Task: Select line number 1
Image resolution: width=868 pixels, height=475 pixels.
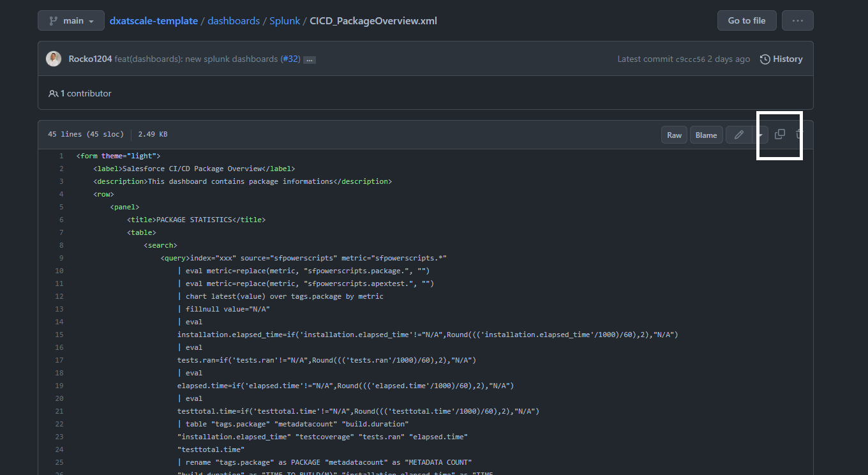Action: click(61, 156)
